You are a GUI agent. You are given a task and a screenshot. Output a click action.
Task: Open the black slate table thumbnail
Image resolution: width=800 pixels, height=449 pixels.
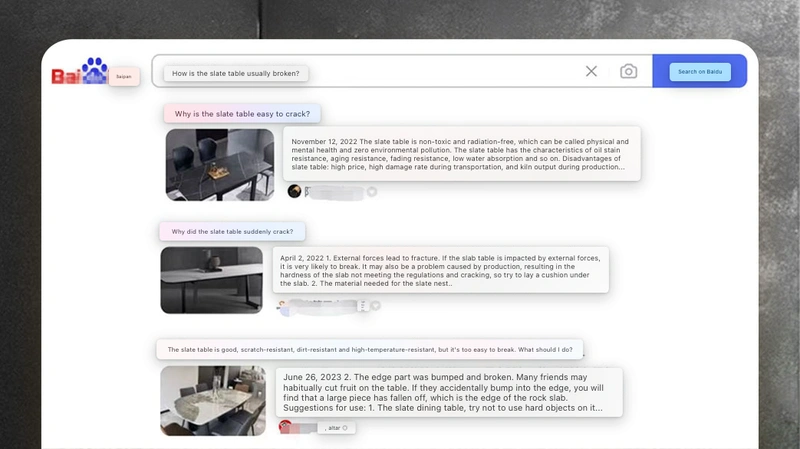point(219,164)
